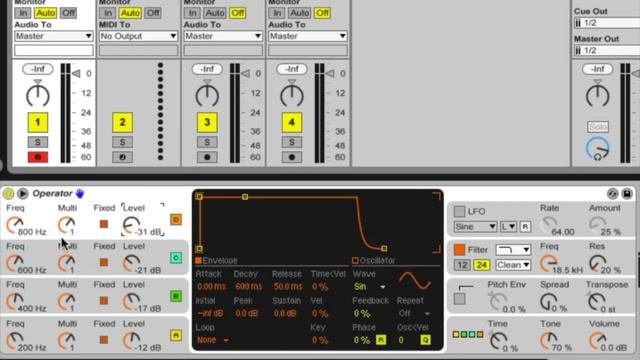Click the Release 50.0 ms value

pos(288,287)
